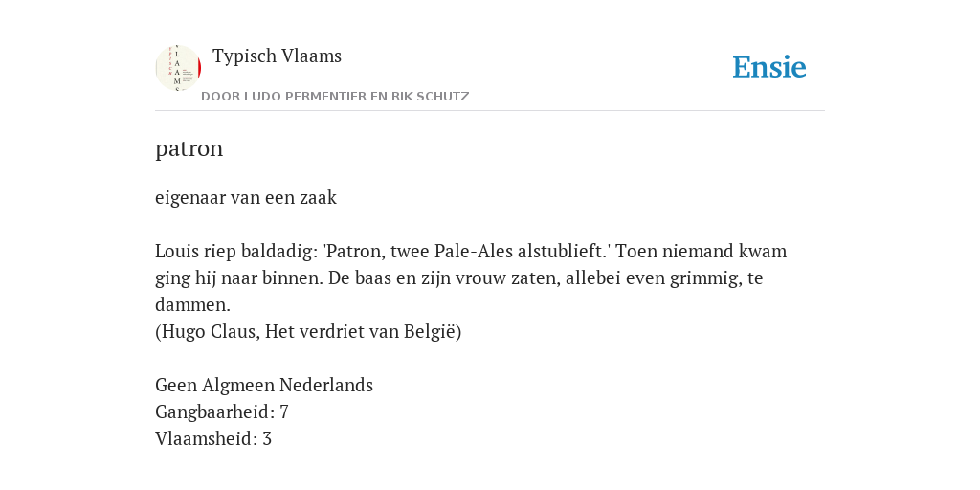Open the Ensie logo link

769,67
